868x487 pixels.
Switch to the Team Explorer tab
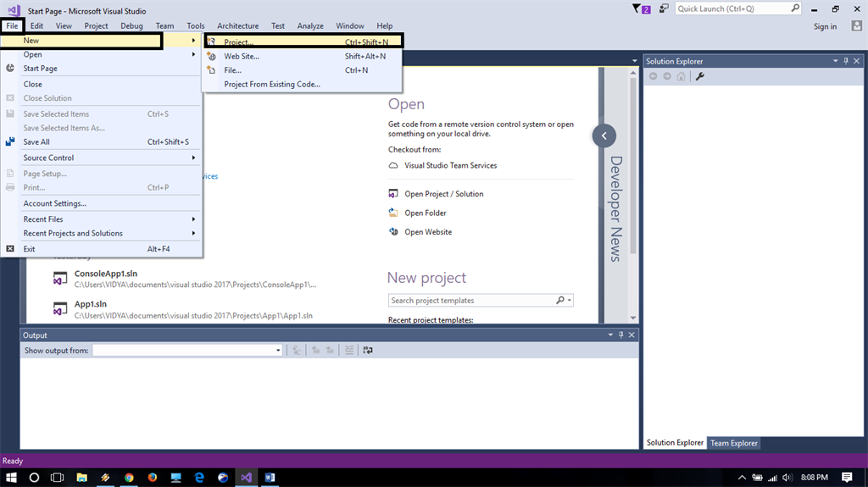coord(733,443)
